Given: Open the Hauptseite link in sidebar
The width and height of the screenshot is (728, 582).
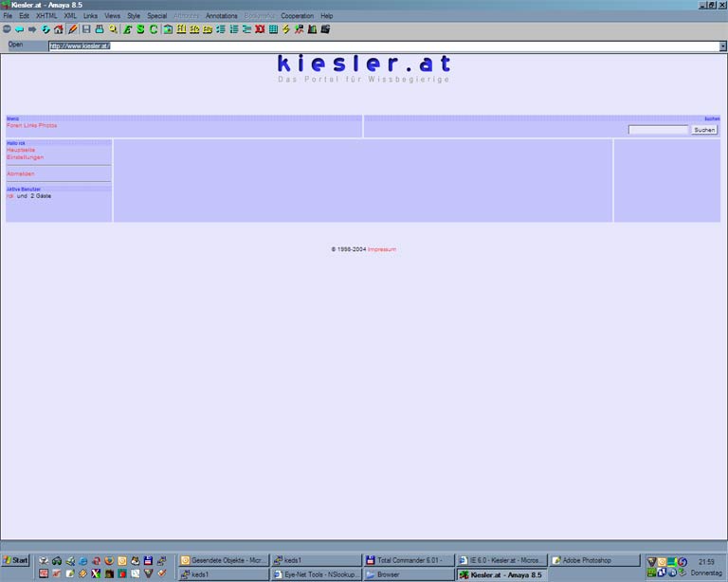Looking at the screenshot, I should point(21,150).
